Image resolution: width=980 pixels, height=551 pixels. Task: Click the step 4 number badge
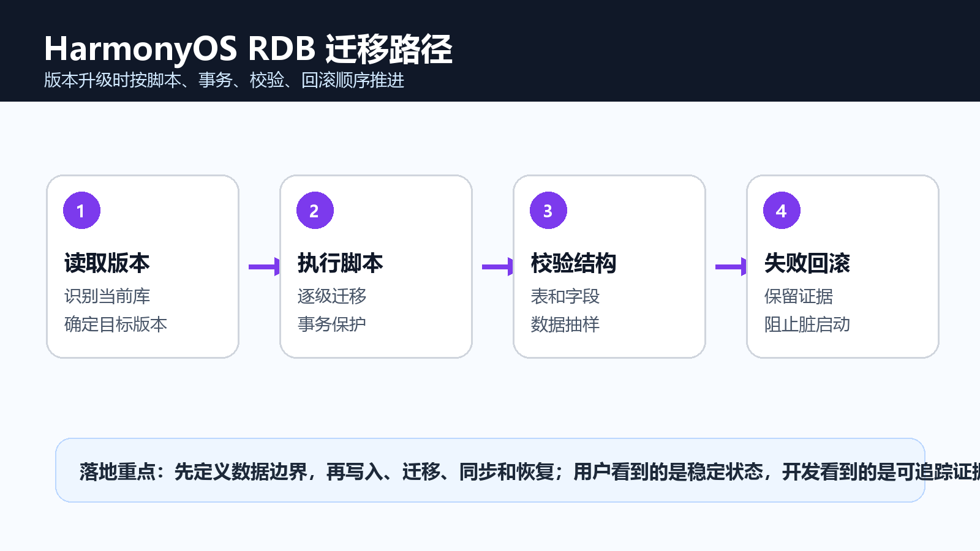(x=782, y=211)
